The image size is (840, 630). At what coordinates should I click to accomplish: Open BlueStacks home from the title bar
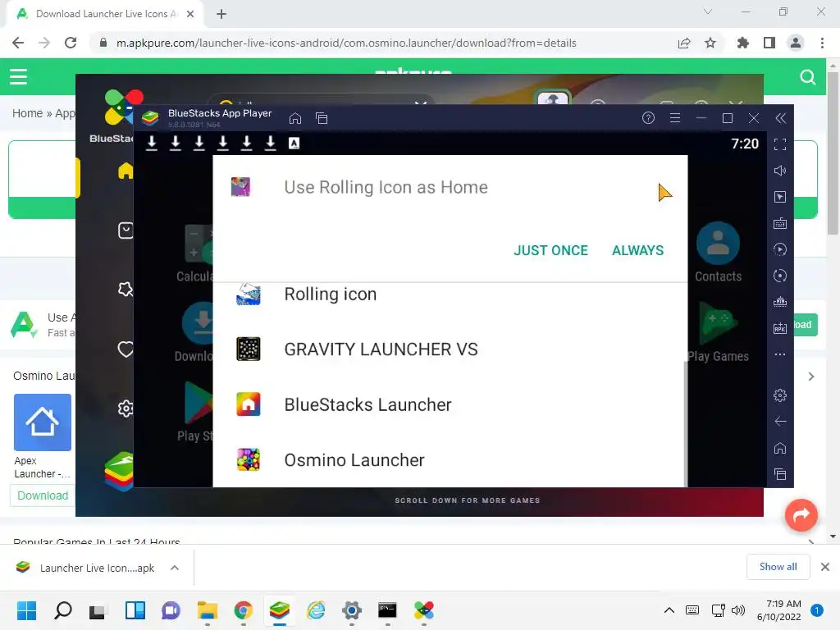295,118
